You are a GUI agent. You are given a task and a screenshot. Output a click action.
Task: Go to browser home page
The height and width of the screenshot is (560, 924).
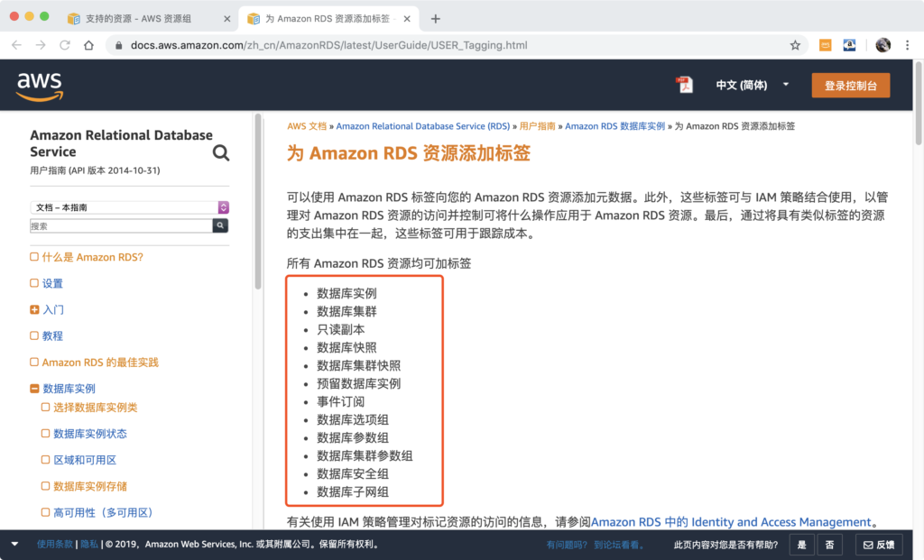89,45
